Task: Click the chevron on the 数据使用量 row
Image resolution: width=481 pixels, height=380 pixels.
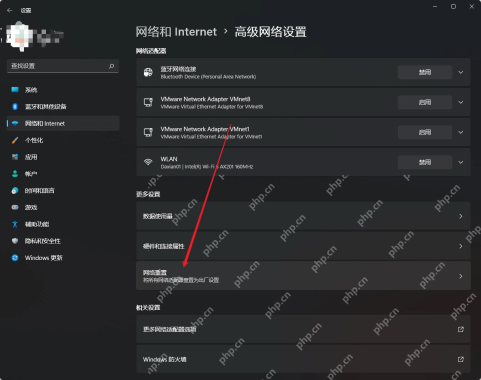Action: (461, 216)
